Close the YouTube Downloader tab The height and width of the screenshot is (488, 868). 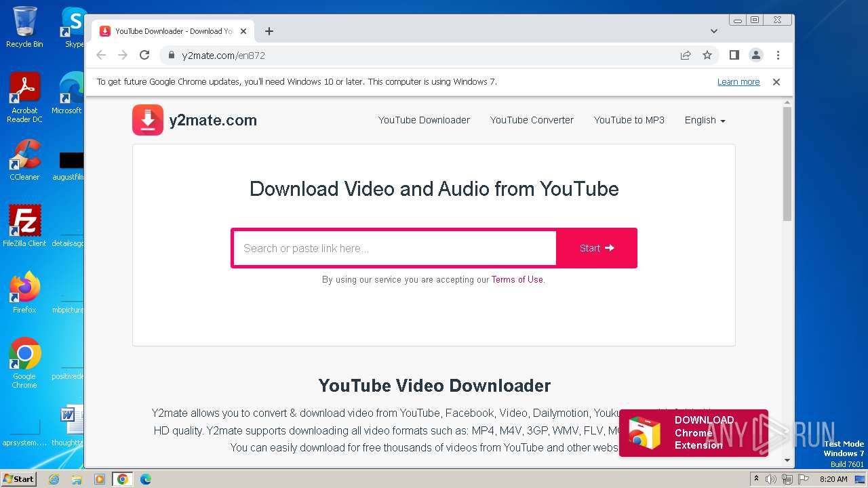[243, 31]
